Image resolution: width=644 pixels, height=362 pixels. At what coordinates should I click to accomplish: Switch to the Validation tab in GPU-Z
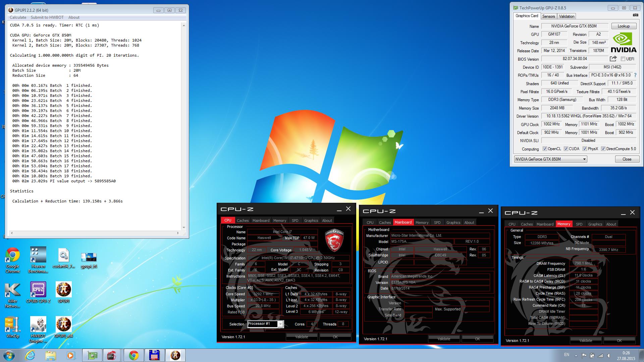point(567,16)
